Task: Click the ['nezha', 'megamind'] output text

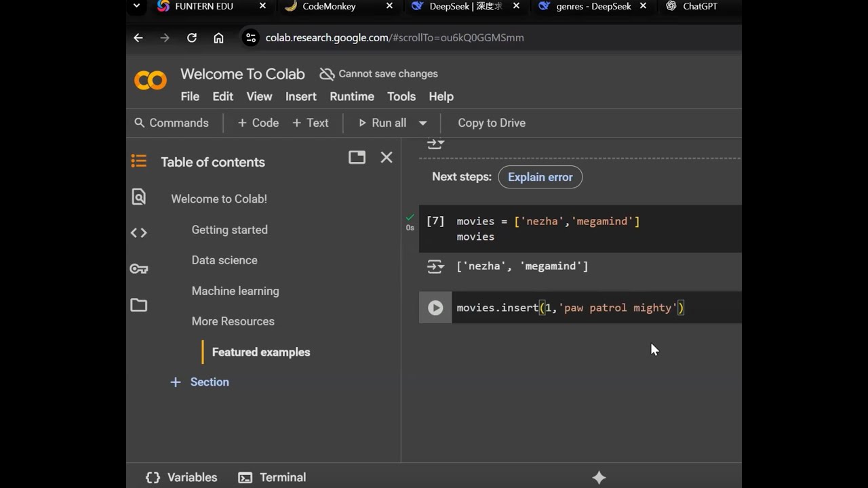Action: pos(522,266)
